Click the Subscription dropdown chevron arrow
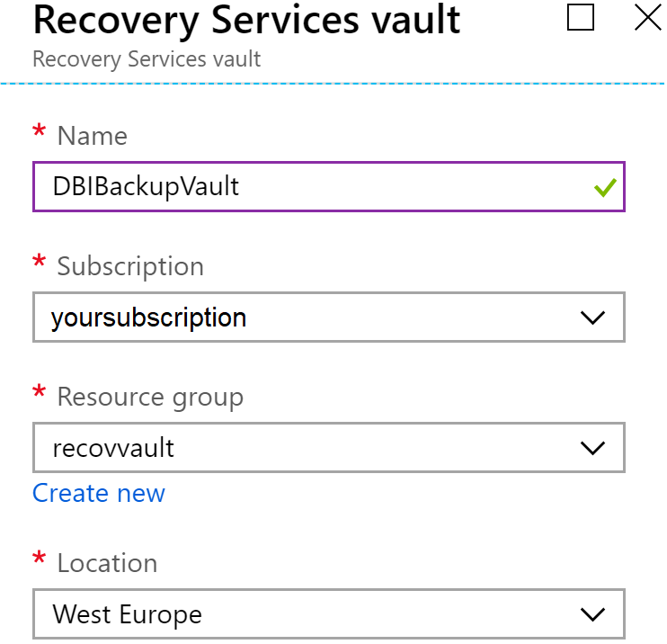 pos(591,318)
